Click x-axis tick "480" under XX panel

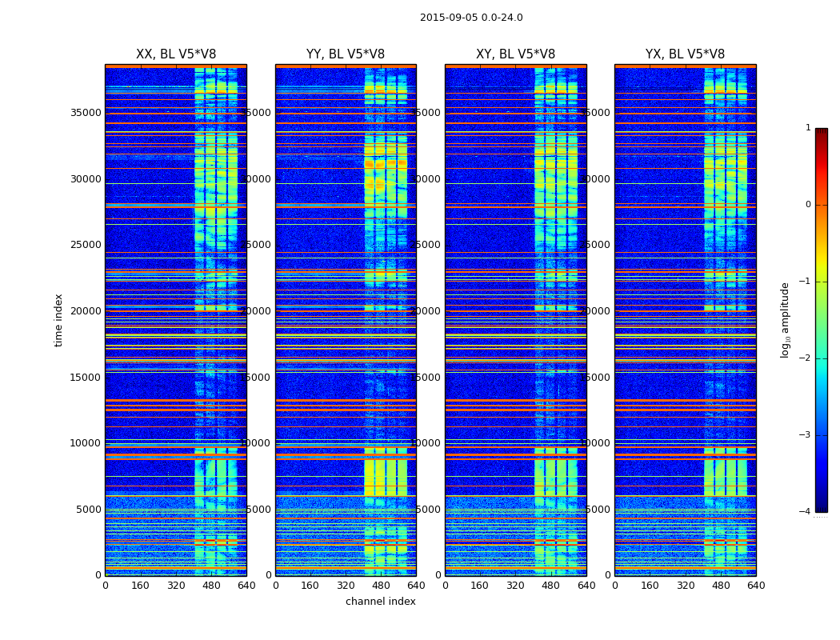point(211,586)
